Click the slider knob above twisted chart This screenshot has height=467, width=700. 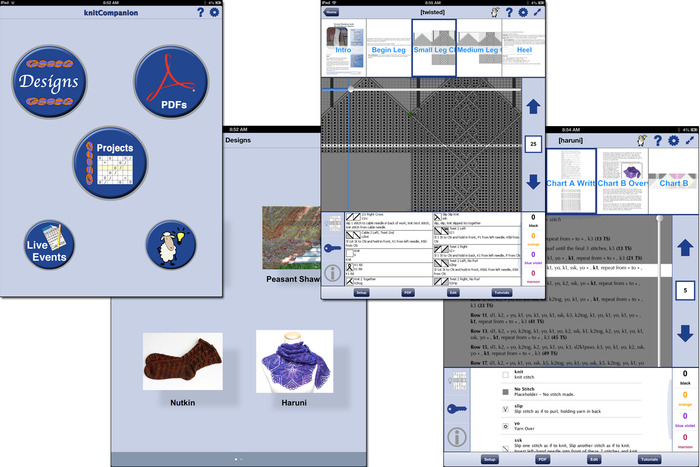(351, 90)
